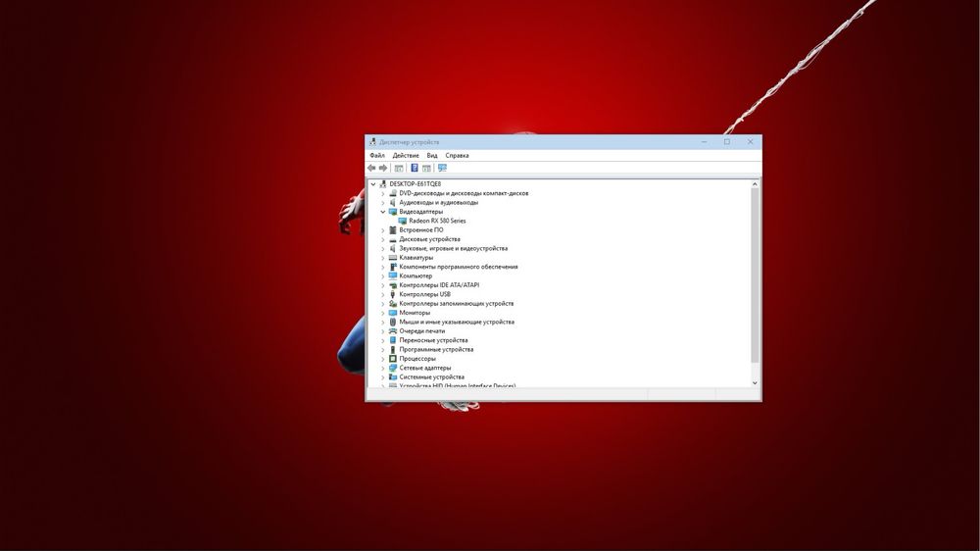Click the Back arrow in toolbar

pos(371,168)
